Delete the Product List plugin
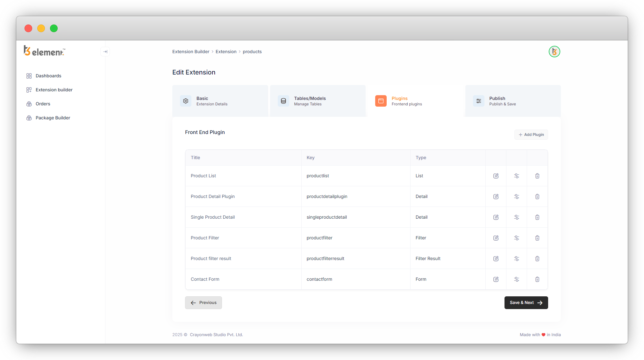 [537, 176]
